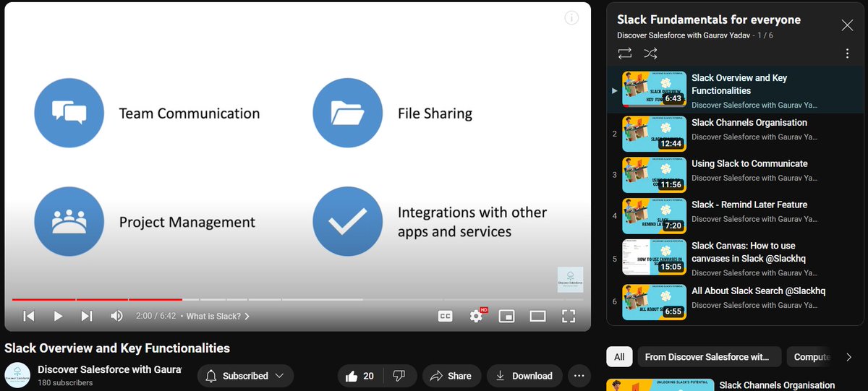Open the video info card icon
868x391 pixels.
point(571,18)
